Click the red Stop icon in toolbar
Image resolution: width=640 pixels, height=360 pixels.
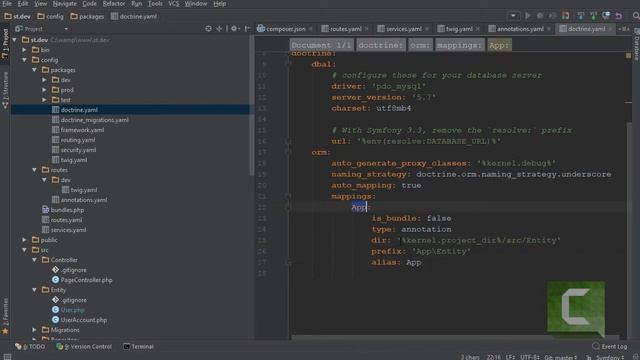click(565, 16)
